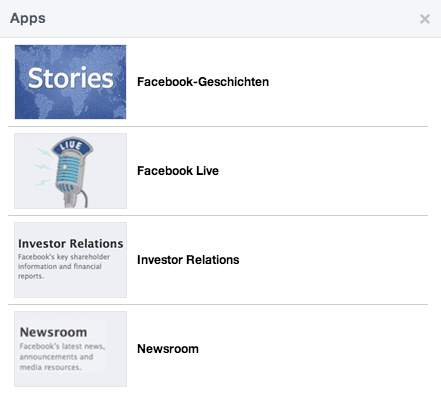The height and width of the screenshot is (393, 441).
Task: Click the latest news announcements description text
Action: [x=62, y=357]
